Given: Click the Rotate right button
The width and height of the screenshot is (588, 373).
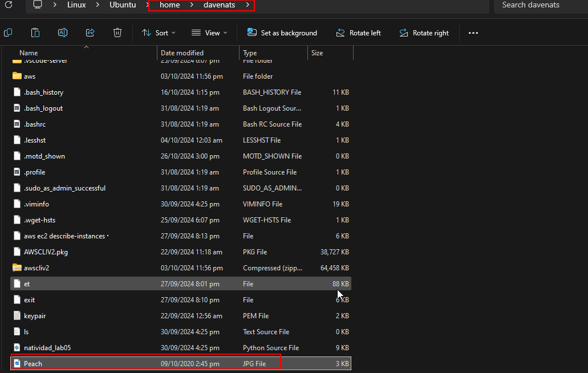Looking at the screenshot, I should (424, 33).
